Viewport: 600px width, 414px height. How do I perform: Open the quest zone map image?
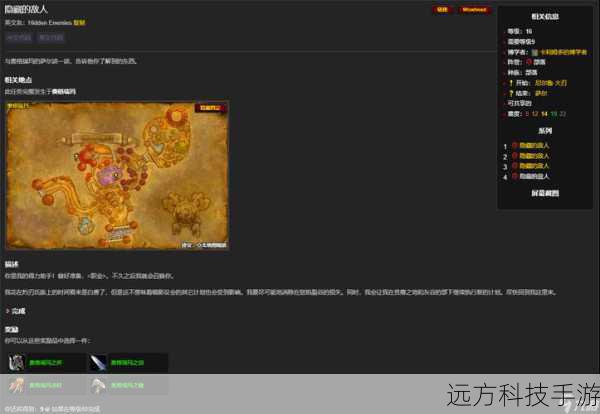(x=117, y=175)
